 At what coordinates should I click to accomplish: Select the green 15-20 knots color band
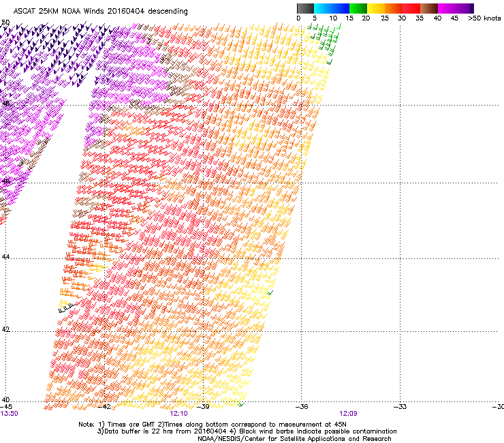point(358,8)
